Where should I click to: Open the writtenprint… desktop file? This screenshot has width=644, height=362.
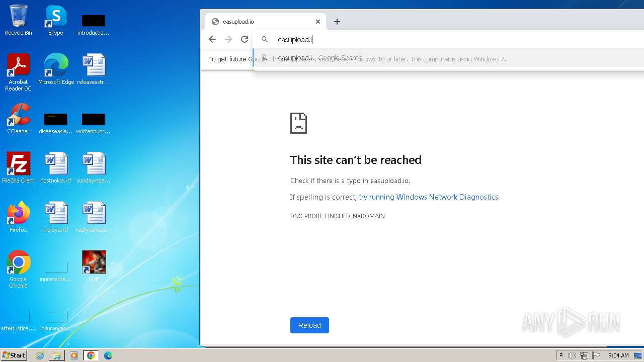tap(94, 123)
